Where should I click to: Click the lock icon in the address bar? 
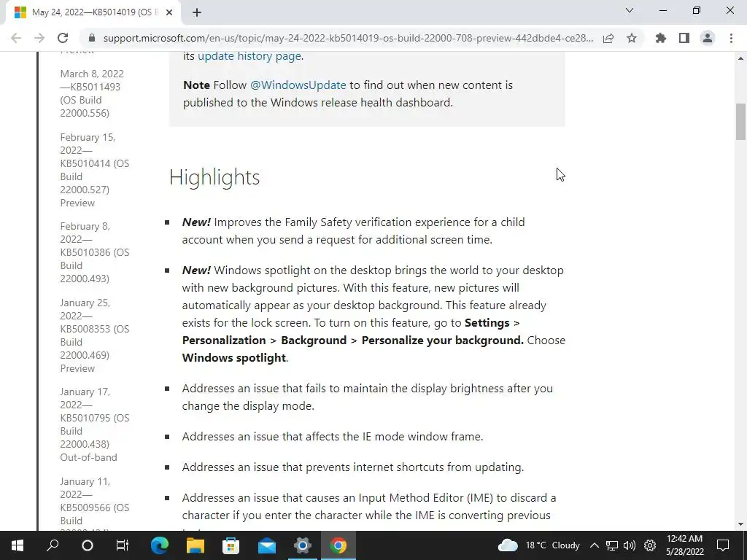point(92,38)
